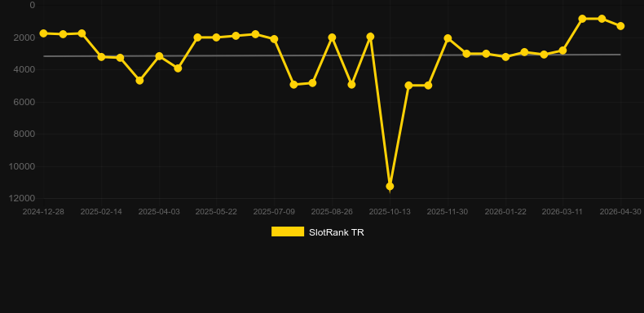The image size is (644, 313).
Task: Click the x-axis label 2025-02-14
Action: click(101, 212)
